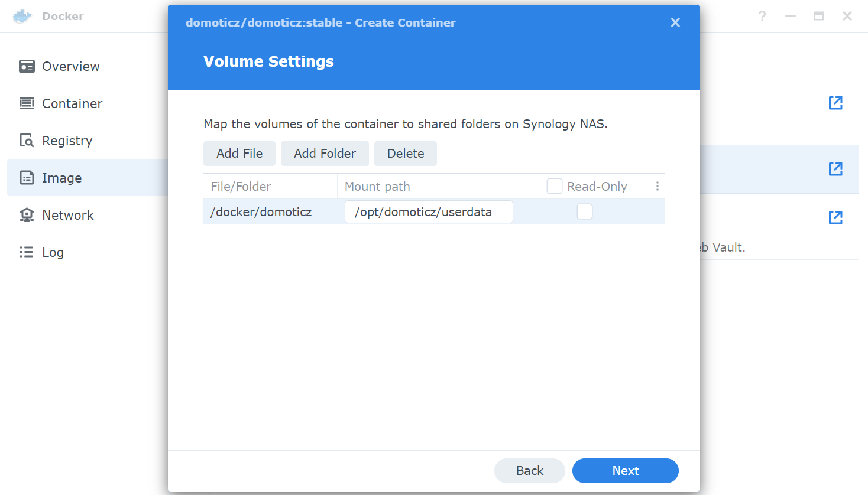
Task: Click the Back button
Action: coord(530,471)
